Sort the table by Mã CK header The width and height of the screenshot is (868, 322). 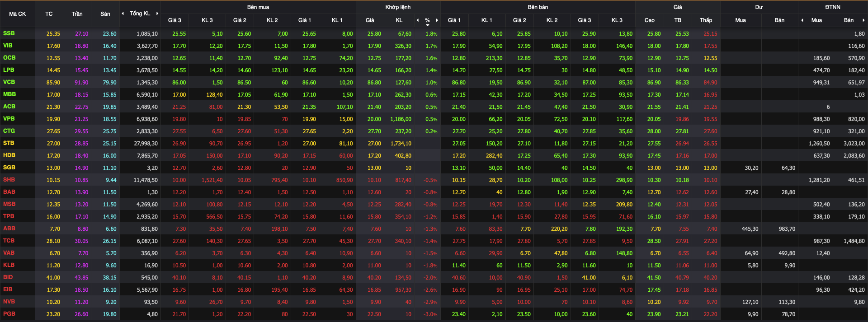pyautogui.click(x=18, y=14)
